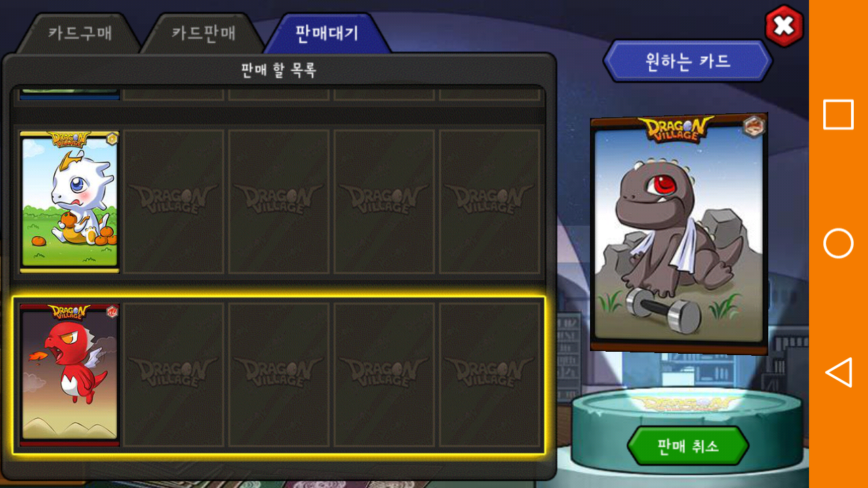This screenshot has width=868, height=488.
Task: Open the 카드구매 tab
Action: tap(79, 33)
